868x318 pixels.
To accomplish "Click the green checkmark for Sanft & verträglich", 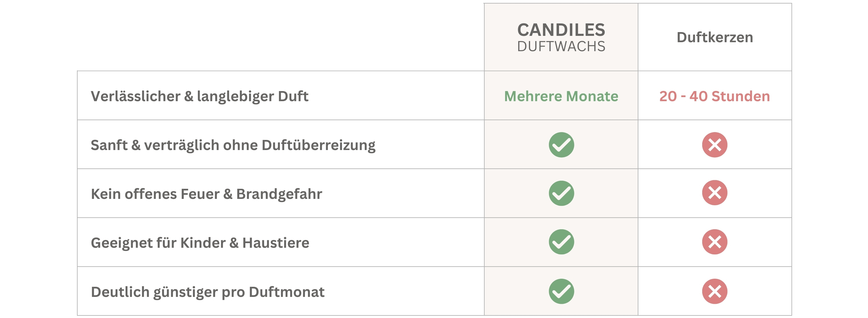I will [561, 145].
